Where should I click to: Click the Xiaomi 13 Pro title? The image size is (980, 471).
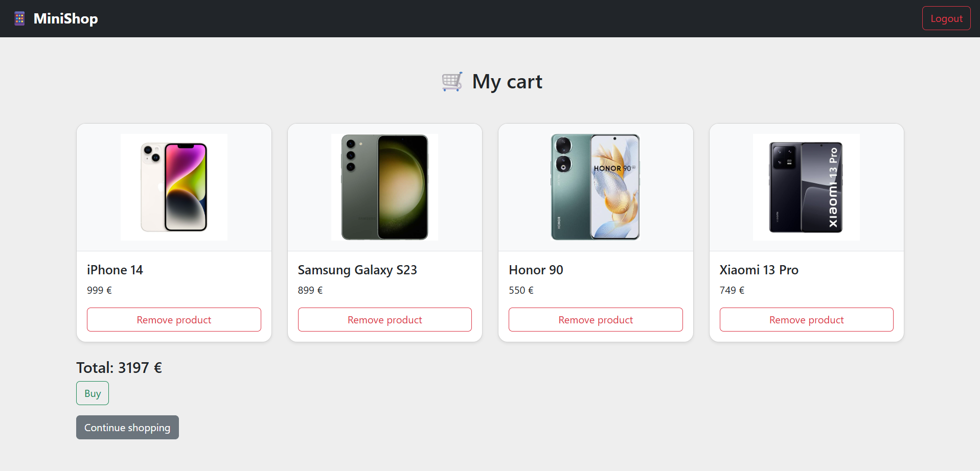tap(759, 270)
